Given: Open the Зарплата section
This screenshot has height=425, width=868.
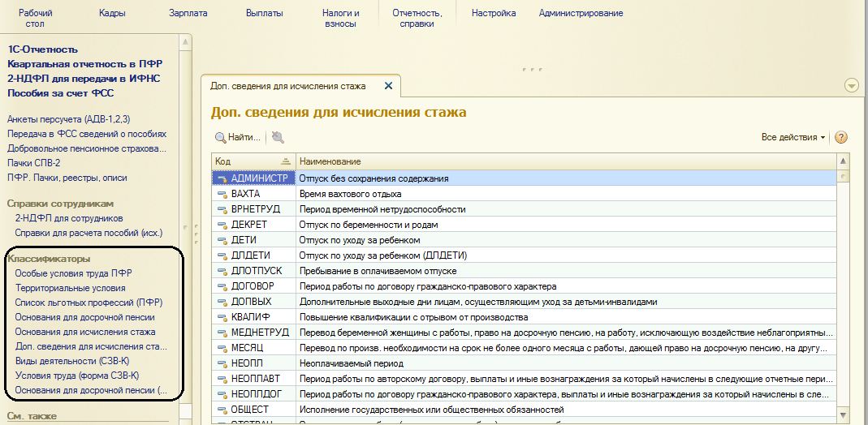Looking at the screenshot, I should (188, 13).
